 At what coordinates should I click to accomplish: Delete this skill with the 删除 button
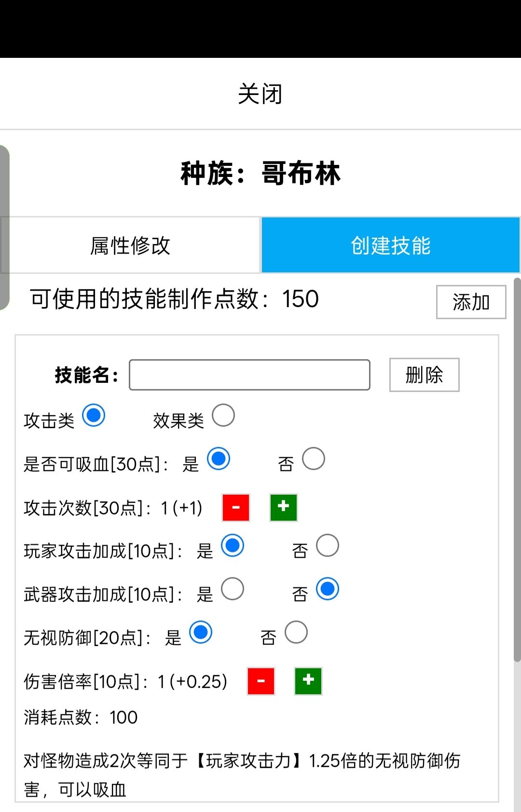424,375
